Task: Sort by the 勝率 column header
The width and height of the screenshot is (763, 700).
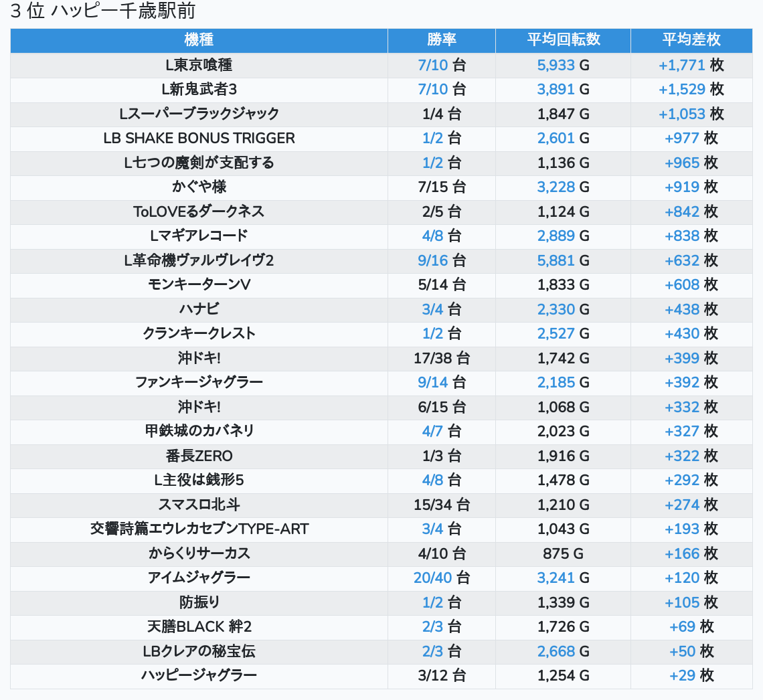Action: click(x=441, y=40)
